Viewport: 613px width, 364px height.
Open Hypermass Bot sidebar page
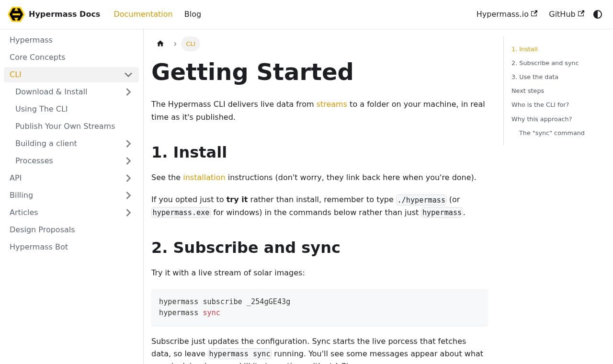[x=39, y=247]
